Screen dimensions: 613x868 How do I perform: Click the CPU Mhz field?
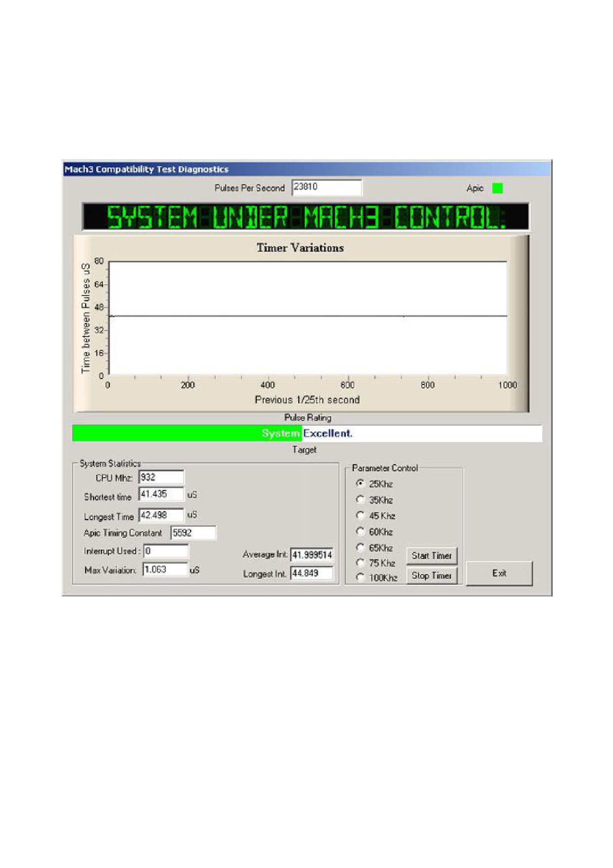point(161,477)
